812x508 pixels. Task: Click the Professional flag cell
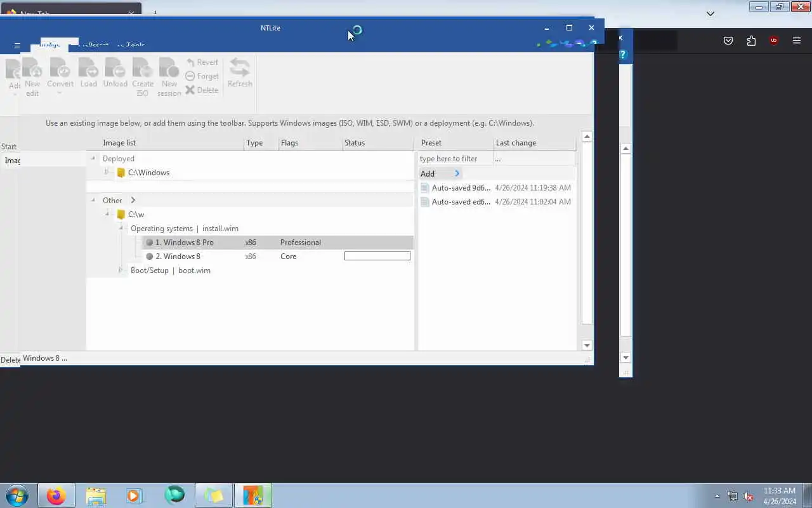click(x=301, y=243)
